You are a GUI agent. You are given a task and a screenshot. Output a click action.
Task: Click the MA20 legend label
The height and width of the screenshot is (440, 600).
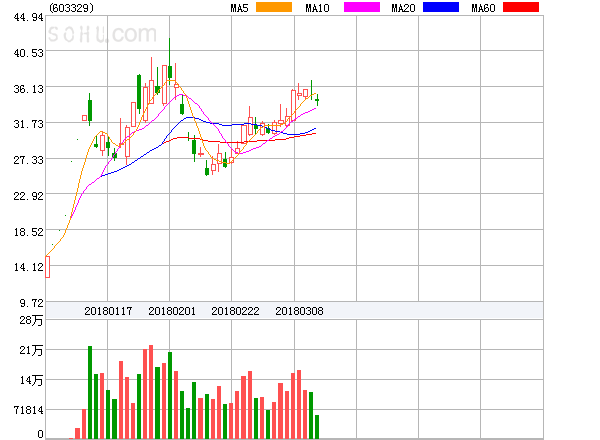pos(403,8)
